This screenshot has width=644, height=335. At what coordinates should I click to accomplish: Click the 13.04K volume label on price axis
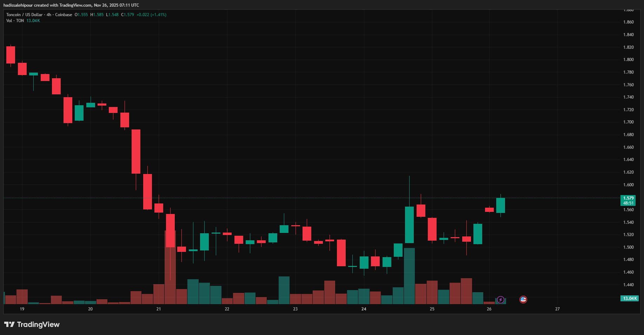630,299
